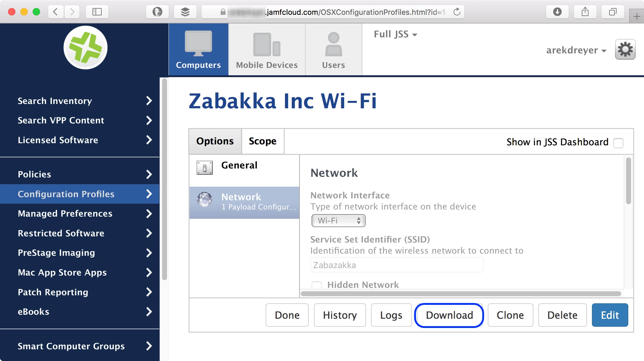Expand PreStage Imaging chevron
This screenshot has width=644, height=361.
click(x=149, y=253)
